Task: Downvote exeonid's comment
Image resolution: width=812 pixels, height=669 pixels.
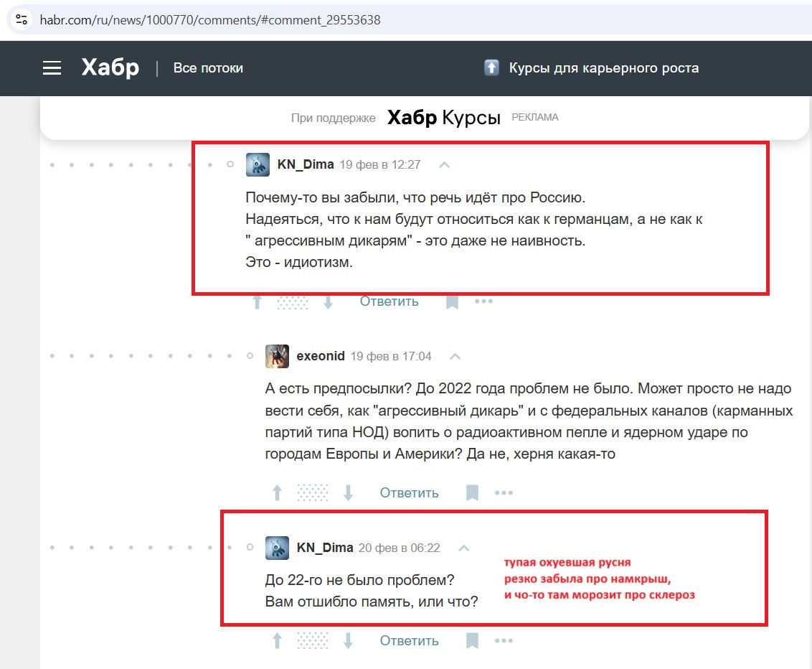Action: point(349,492)
